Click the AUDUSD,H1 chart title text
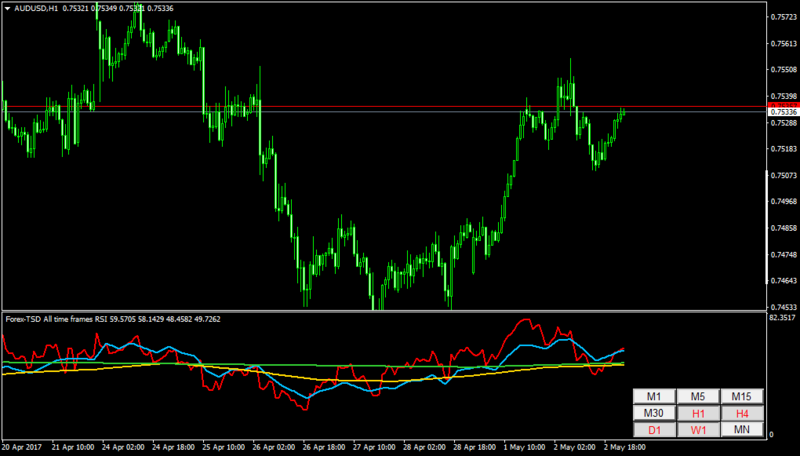 (x=36, y=9)
